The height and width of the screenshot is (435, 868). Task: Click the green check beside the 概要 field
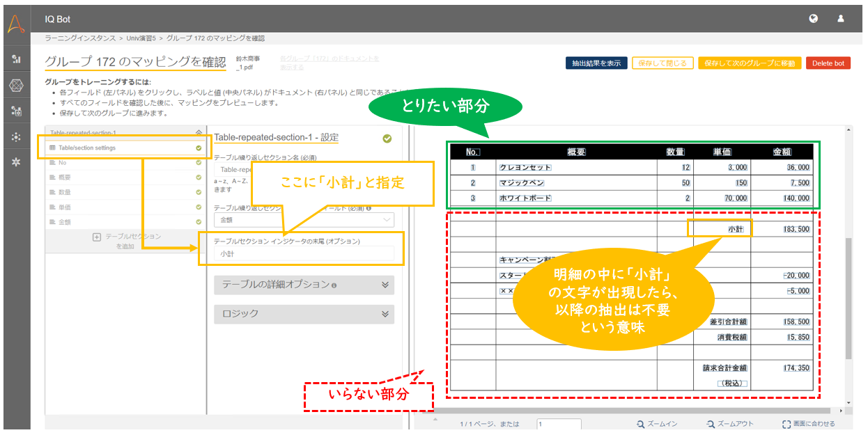(x=199, y=177)
